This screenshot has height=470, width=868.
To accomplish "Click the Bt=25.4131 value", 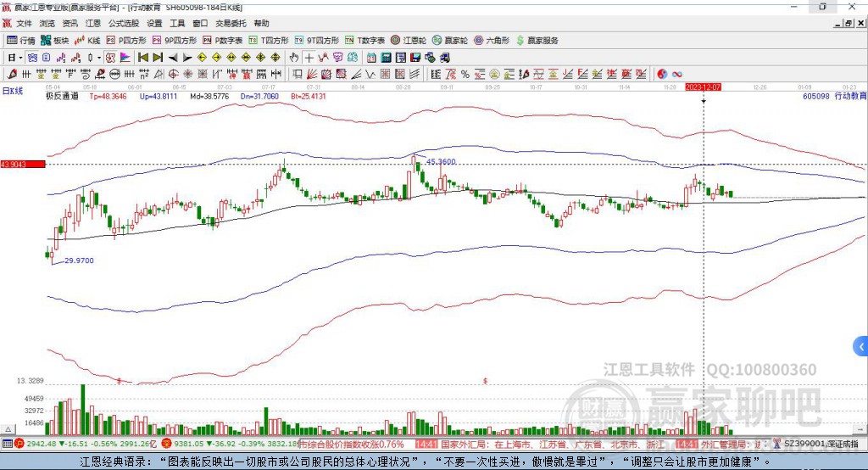I will tap(309, 96).
